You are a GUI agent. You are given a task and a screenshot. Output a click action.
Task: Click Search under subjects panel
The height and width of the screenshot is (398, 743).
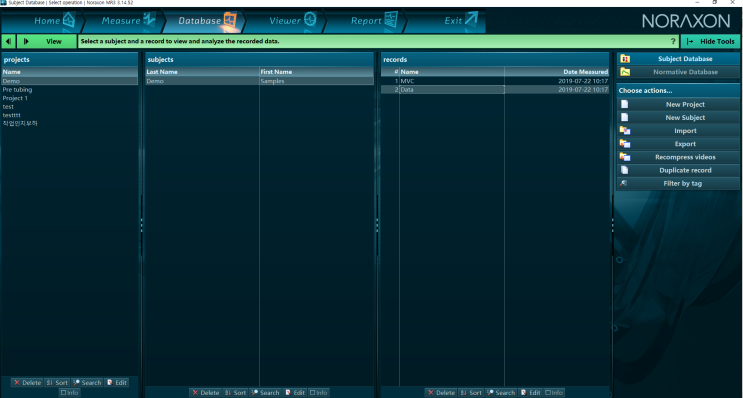pos(265,392)
